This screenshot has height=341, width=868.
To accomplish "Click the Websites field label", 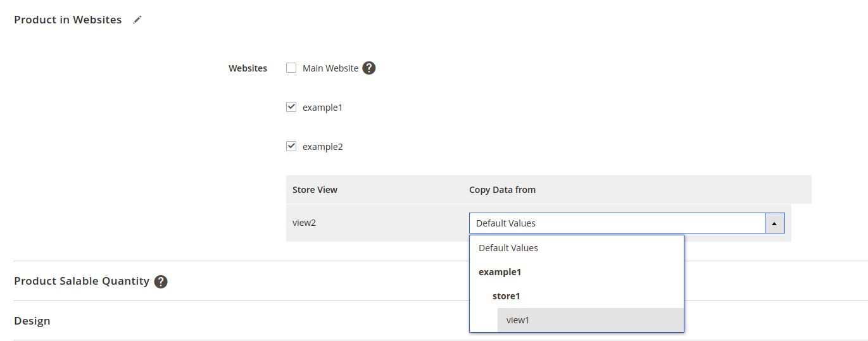I will tap(248, 68).
